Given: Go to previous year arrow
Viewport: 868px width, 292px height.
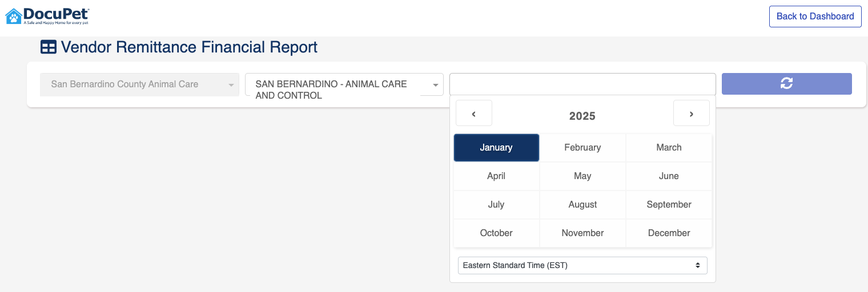Looking at the screenshot, I should pyautogui.click(x=474, y=113).
